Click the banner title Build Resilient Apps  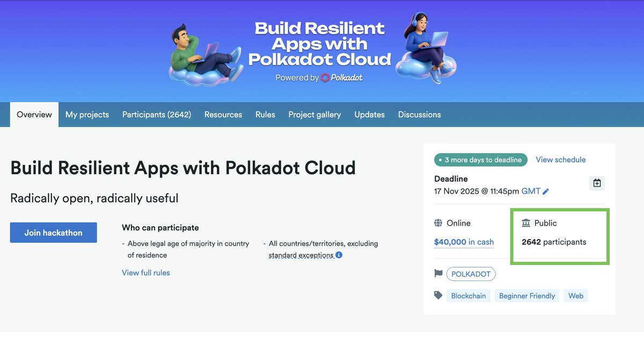pos(320,43)
